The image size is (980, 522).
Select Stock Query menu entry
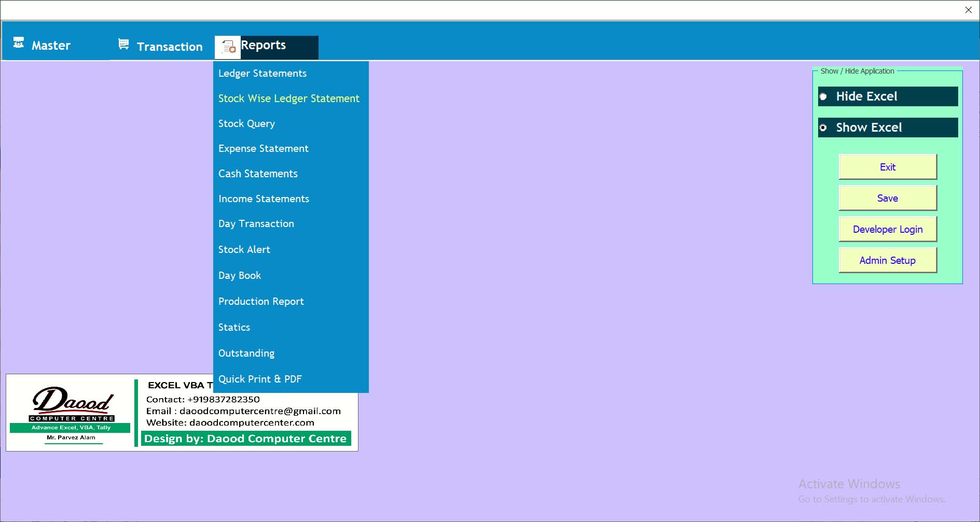coord(246,123)
